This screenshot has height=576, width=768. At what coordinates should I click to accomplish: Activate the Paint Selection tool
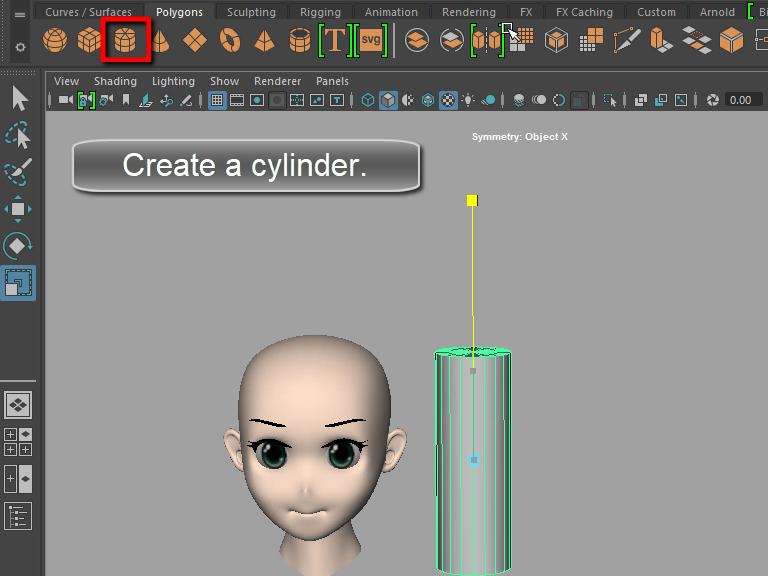coord(18,172)
